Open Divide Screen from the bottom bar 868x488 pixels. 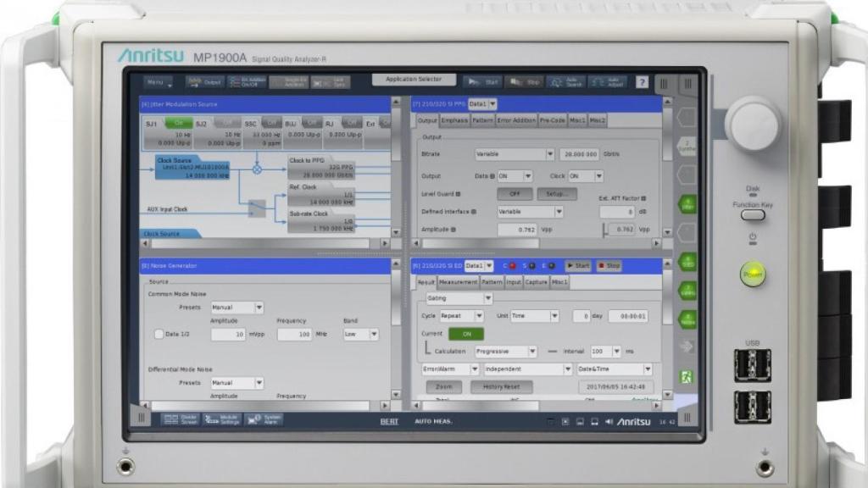(181, 420)
